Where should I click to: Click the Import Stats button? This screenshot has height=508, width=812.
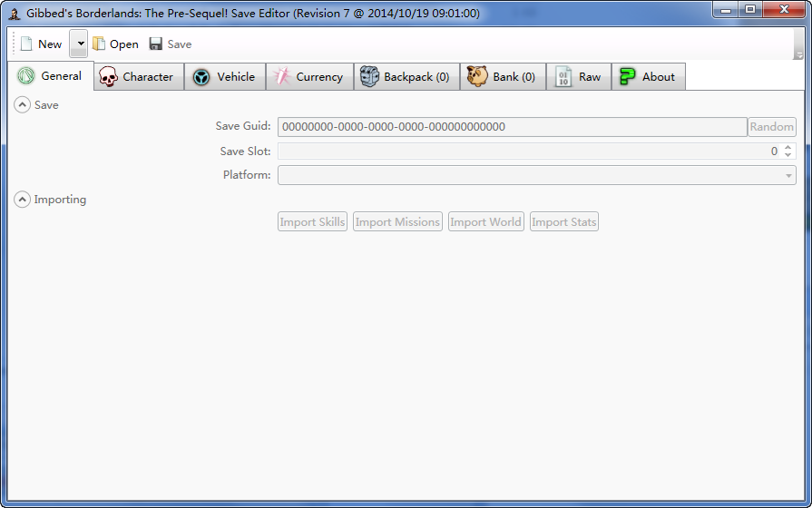[x=564, y=221]
